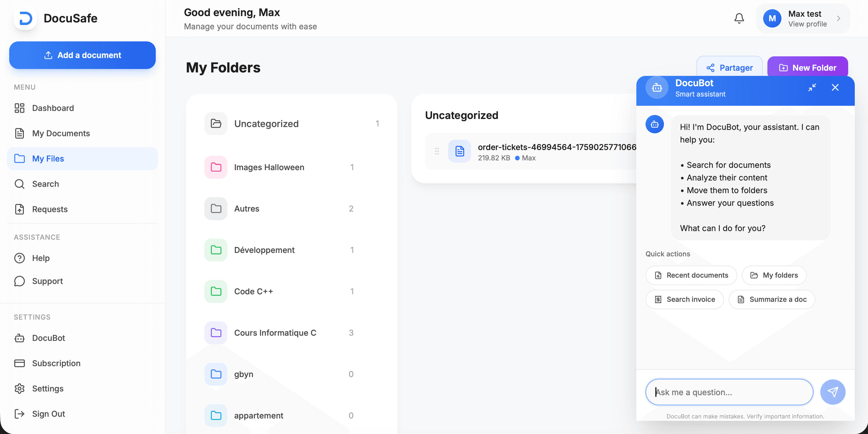Viewport: 868px width, 434px height.
Task: Send message with the paper plane icon
Action: click(832, 392)
